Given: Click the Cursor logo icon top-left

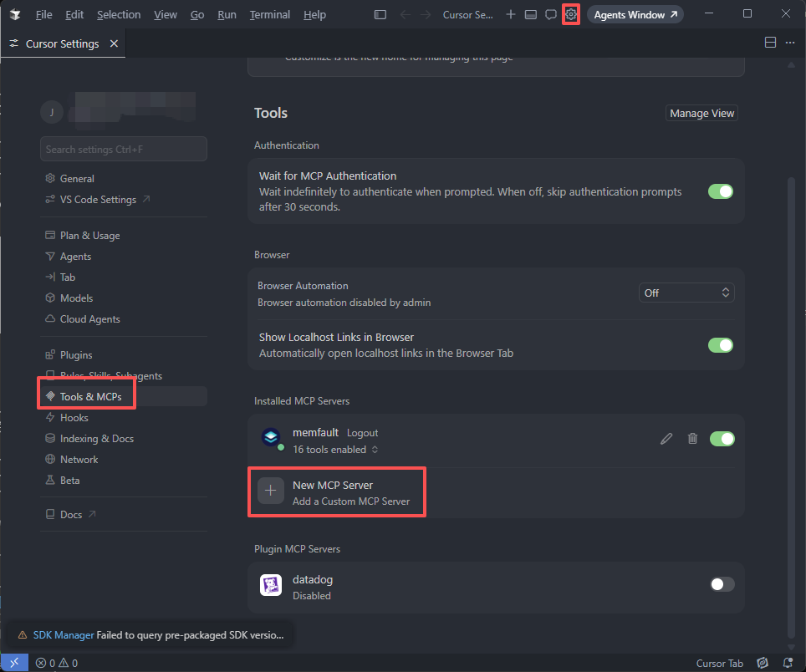Looking at the screenshot, I should (x=15, y=14).
